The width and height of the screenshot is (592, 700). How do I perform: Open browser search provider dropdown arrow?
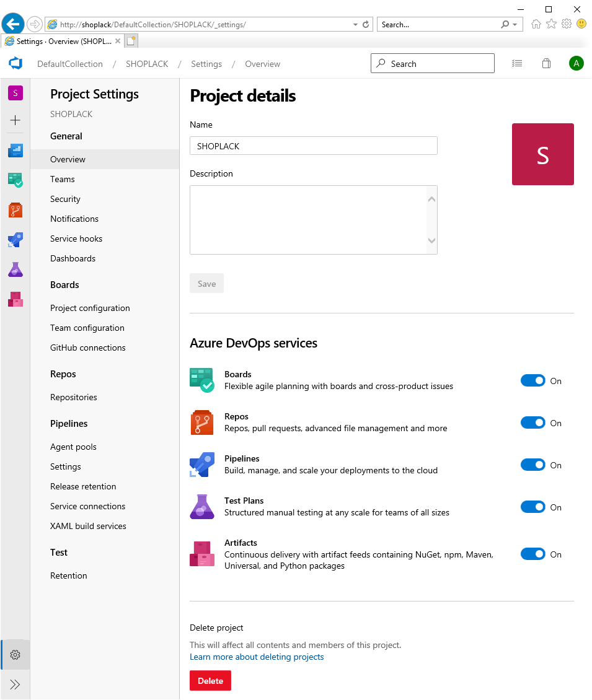click(515, 25)
